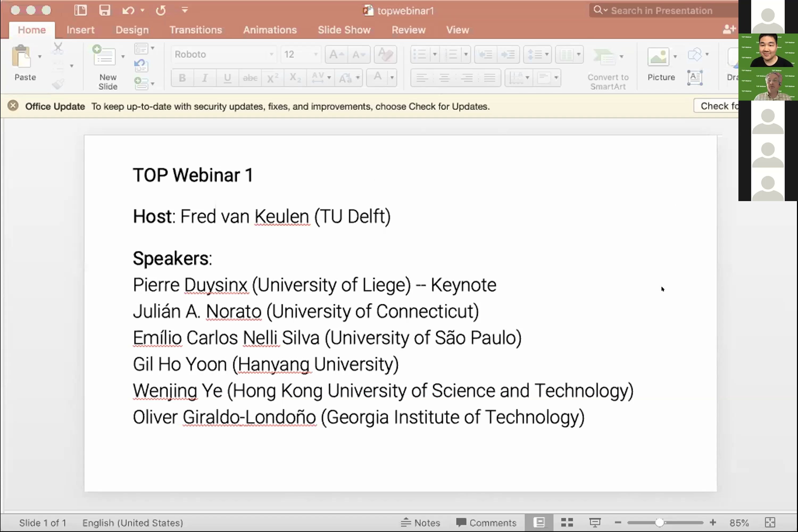This screenshot has width=798, height=532.
Task: Clear formatting with eraser A icon
Action: 385,54
